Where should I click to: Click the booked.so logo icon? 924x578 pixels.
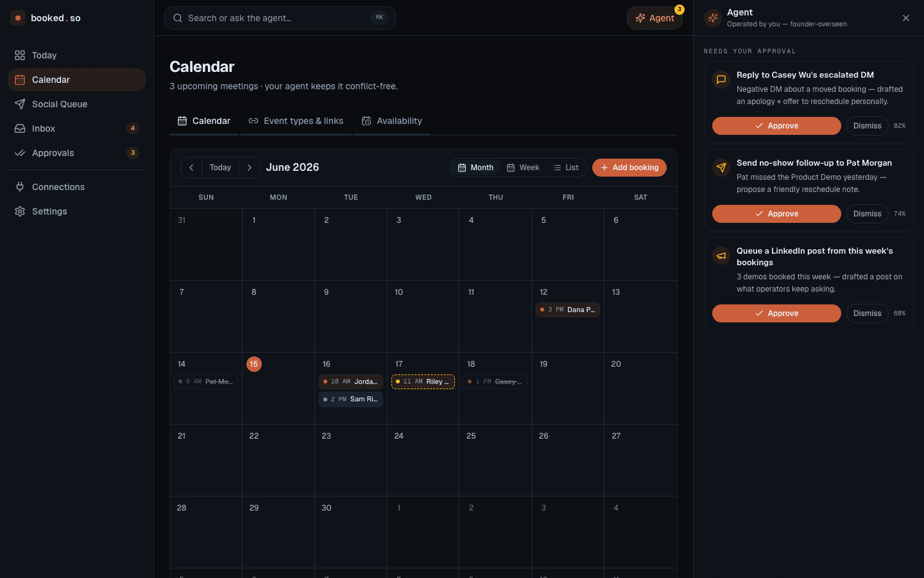click(18, 18)
